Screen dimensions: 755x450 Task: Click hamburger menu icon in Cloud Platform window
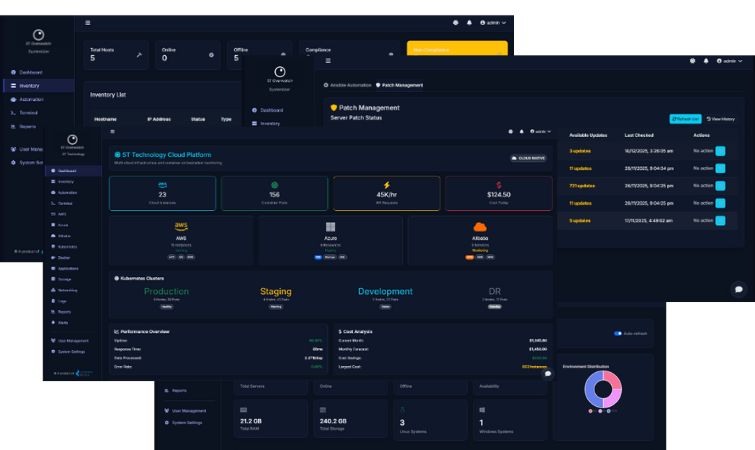coord(112,131)
